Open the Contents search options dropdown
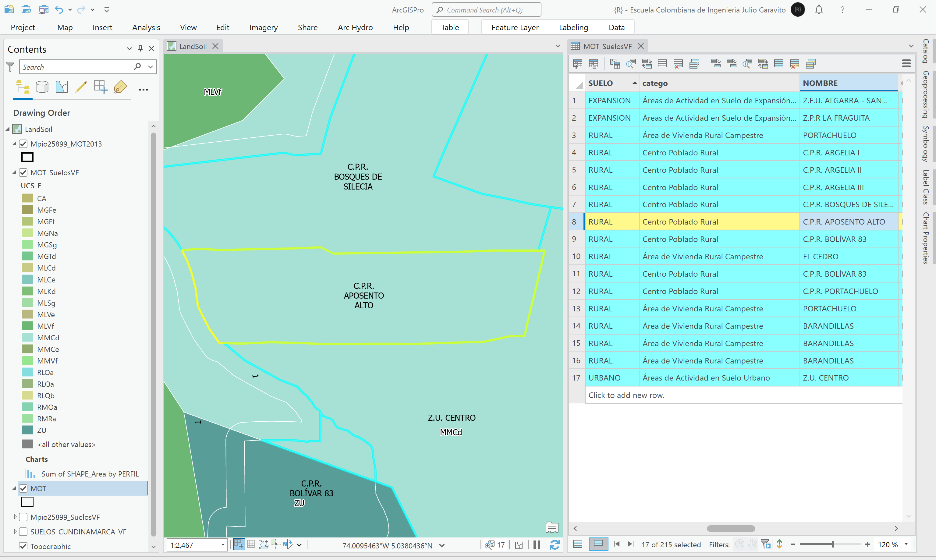936x560 pixels. tap(151, 67)
